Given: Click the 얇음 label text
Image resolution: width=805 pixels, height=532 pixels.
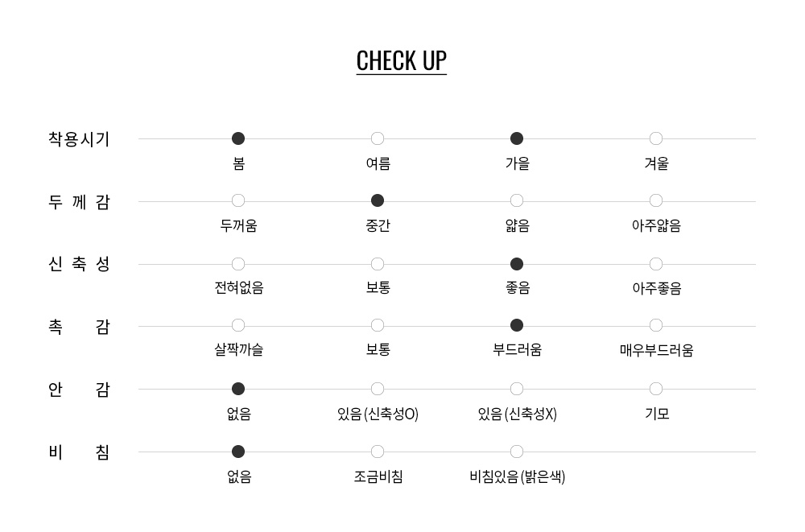Looking at the screenshot, I should pyautogui.click(x=517, y=226).
